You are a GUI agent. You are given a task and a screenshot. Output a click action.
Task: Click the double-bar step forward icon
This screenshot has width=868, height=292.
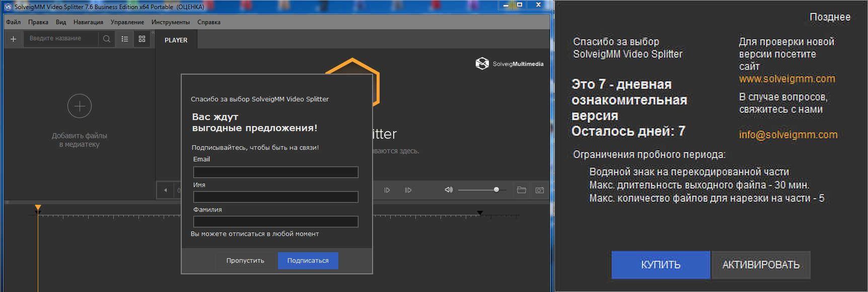click(x=408, y=190)
